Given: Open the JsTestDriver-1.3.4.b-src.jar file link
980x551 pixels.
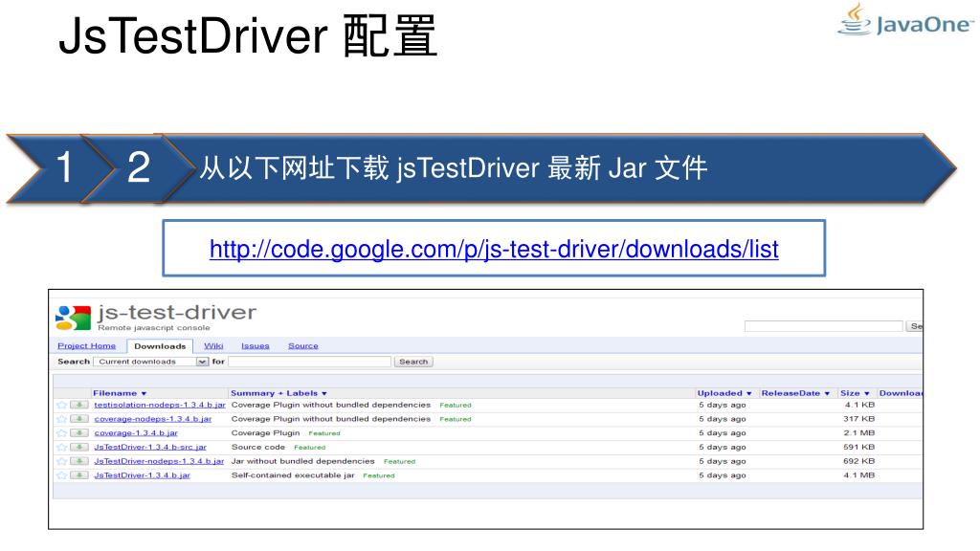Looking at the screenshot, I should pos(150,448).
